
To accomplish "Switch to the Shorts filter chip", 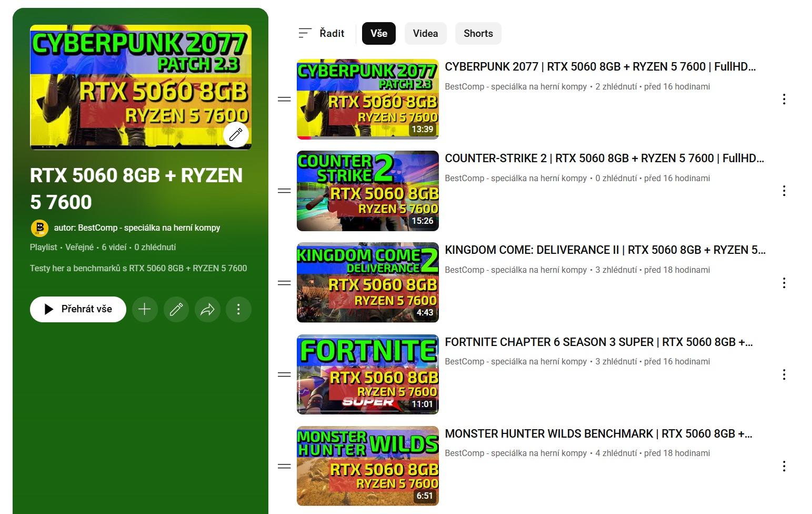I will pyautogui.click(x=478, y=33).
